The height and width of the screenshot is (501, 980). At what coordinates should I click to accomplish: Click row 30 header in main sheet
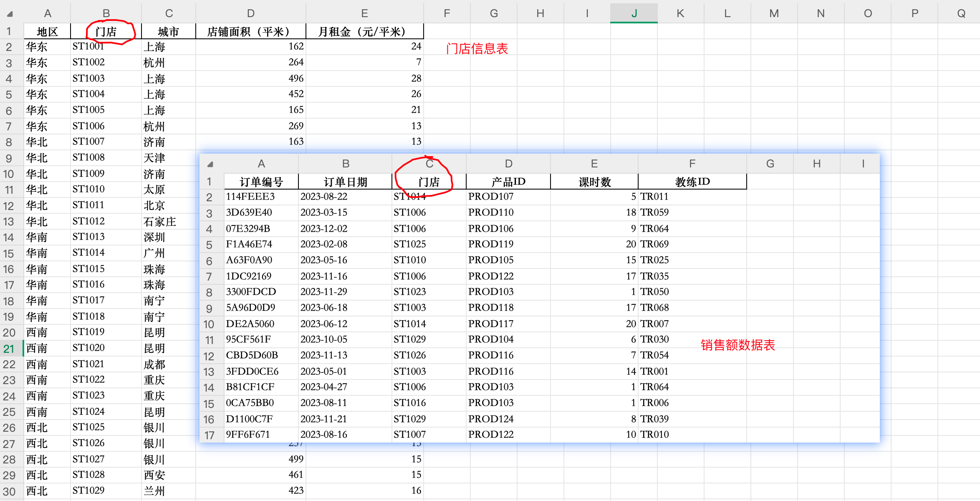pyautogui.click(x=9, y=491)
